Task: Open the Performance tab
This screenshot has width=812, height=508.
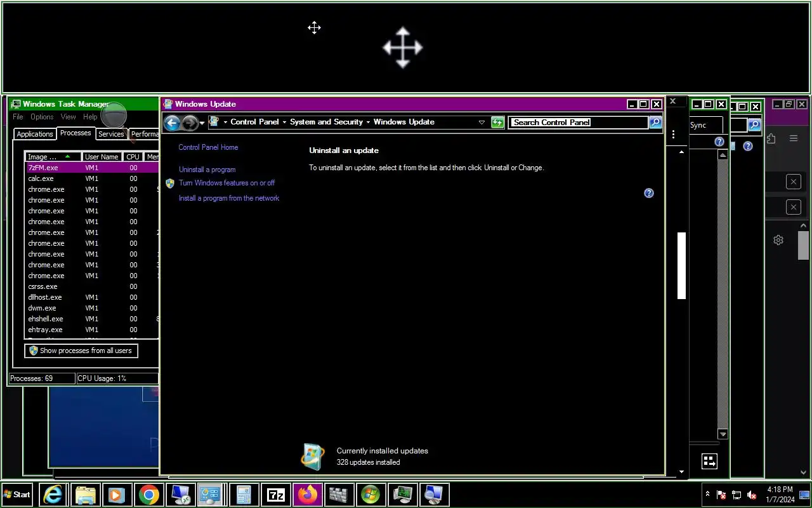Action: pyautogui.click(x=145, y=134)
